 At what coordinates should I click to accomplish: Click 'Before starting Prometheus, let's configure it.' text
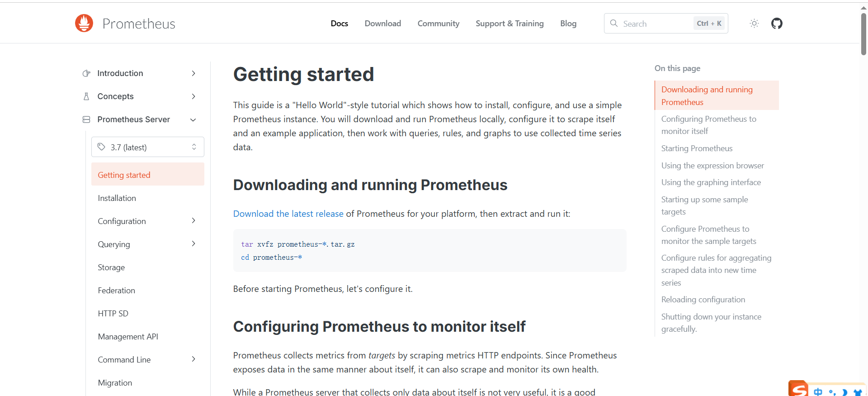click(323, 289)
